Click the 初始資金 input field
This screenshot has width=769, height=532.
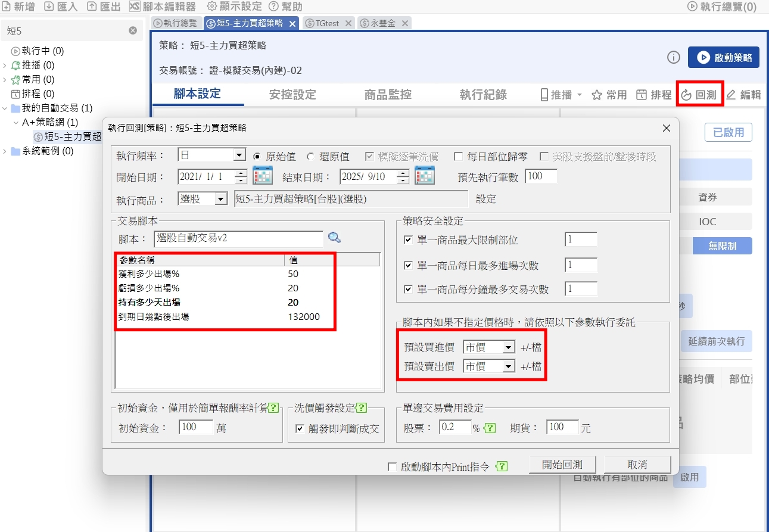pos(196,427)
